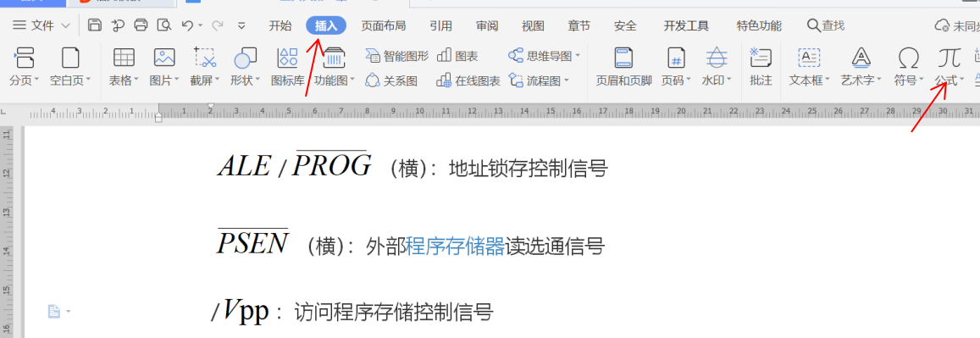The width and height of the screenshot is (980, 338).
Task: Expand the 空白页 dropdown arrow
Action: (x=88, y=80)
